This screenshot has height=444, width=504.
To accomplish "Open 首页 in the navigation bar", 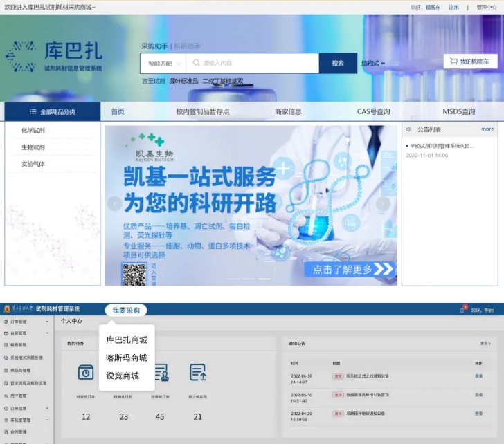I will [118, 112].
